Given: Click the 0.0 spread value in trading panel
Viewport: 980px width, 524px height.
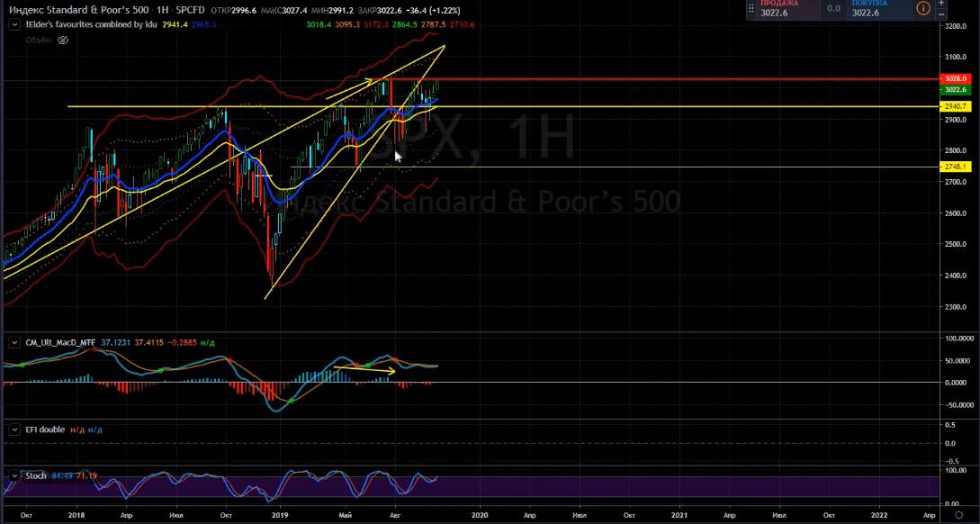Looking at the screenshot, I should [833, 9].
